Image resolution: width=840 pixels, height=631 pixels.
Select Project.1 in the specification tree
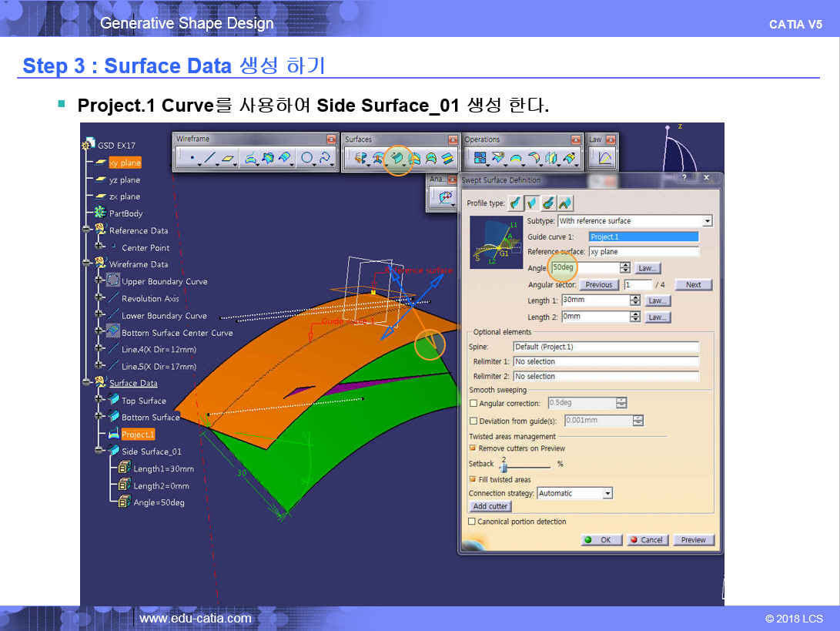point(138,435)
